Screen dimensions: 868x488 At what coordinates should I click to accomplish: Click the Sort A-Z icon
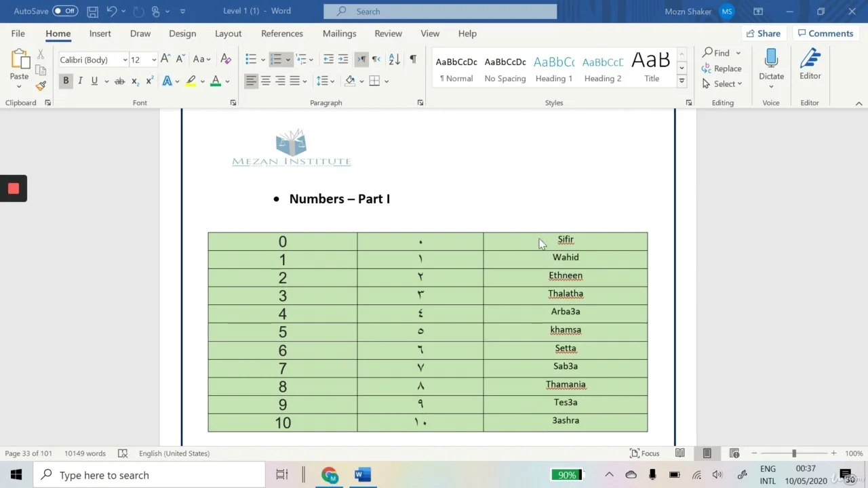coord(395,60)
